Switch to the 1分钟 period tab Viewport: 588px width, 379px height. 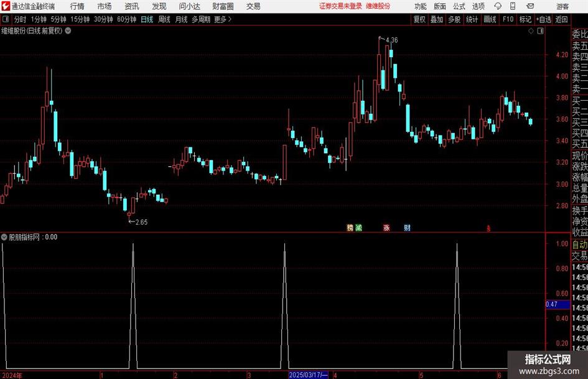coord(39,19)
